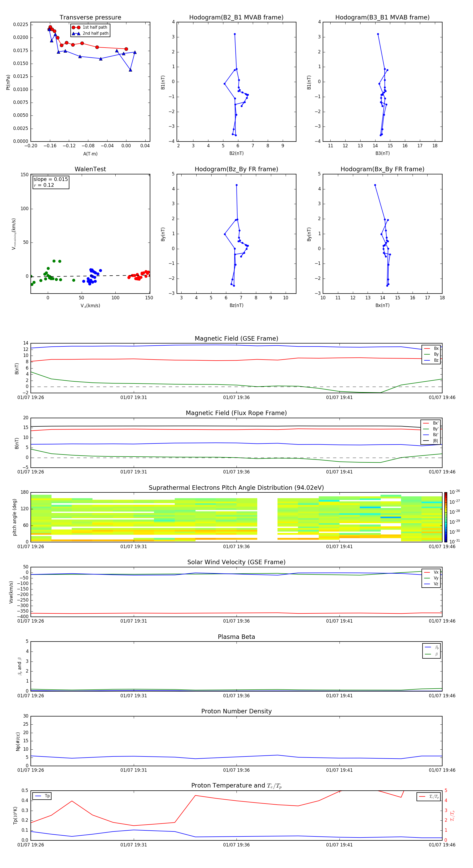Click the 'Tp(10^6K)' y-axis label
473x868 pixels.
tap(15, 815)
